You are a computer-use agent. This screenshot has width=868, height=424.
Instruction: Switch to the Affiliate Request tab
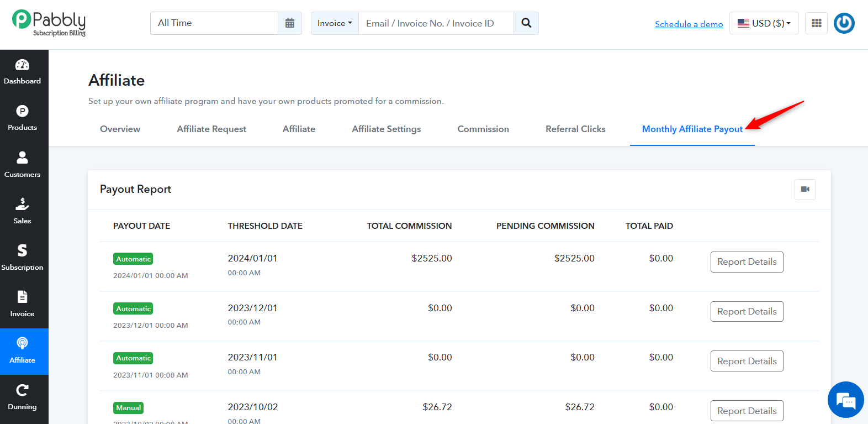[x=211, y=129]
